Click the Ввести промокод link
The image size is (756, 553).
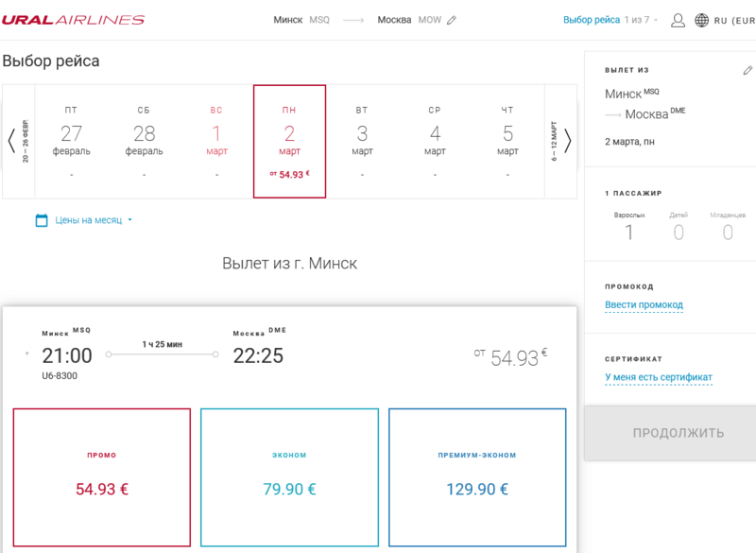pyautogui.click(x=644, y=305)
